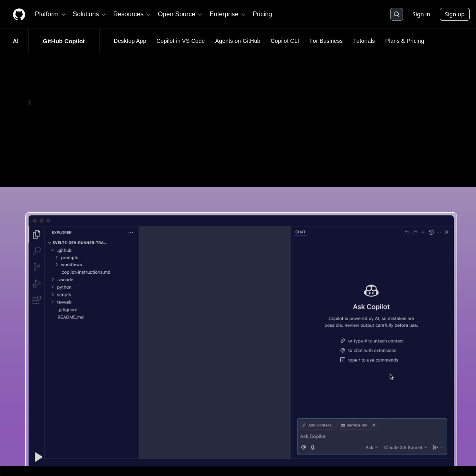Expand the Resources menu

click(x=132, y=14)
